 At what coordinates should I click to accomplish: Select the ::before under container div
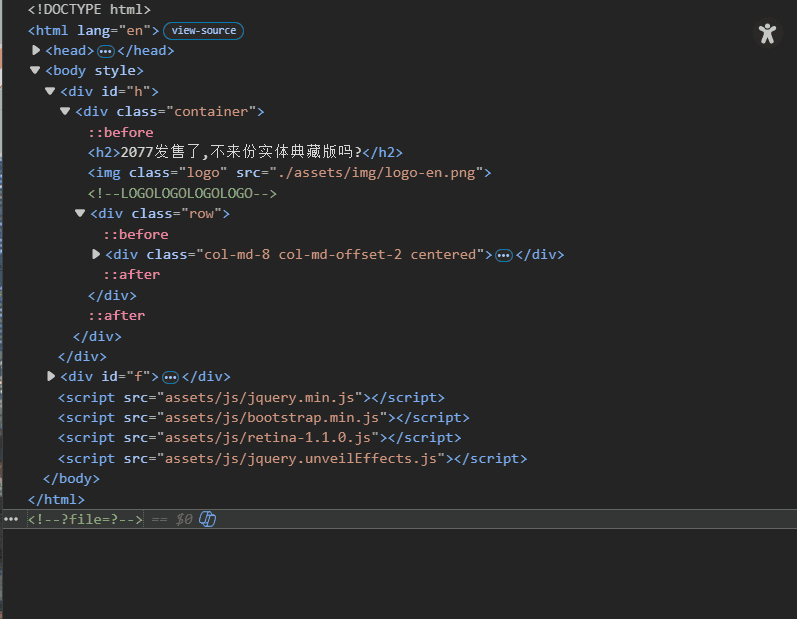tap(121, 132)
